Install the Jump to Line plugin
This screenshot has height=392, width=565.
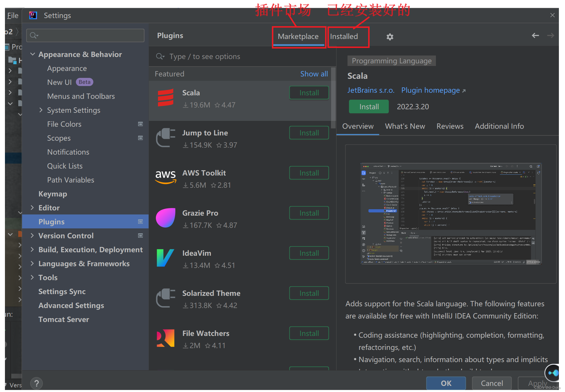tap(309, 133)
